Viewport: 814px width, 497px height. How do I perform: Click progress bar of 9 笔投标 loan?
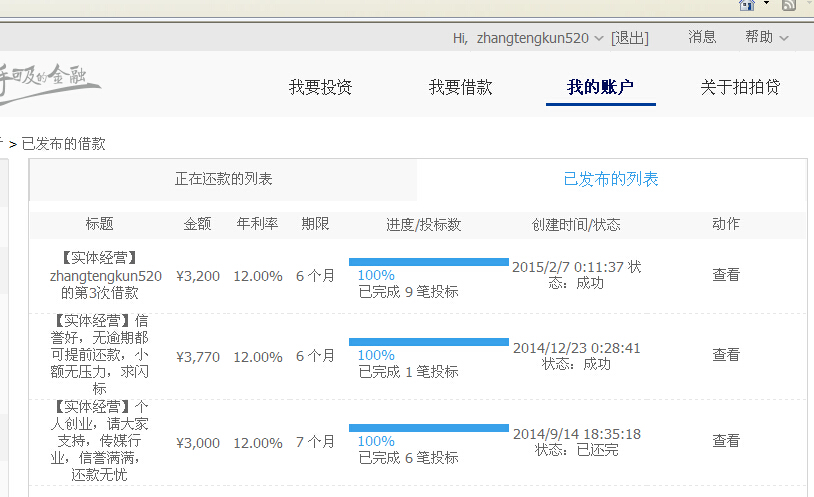(429, 262)
